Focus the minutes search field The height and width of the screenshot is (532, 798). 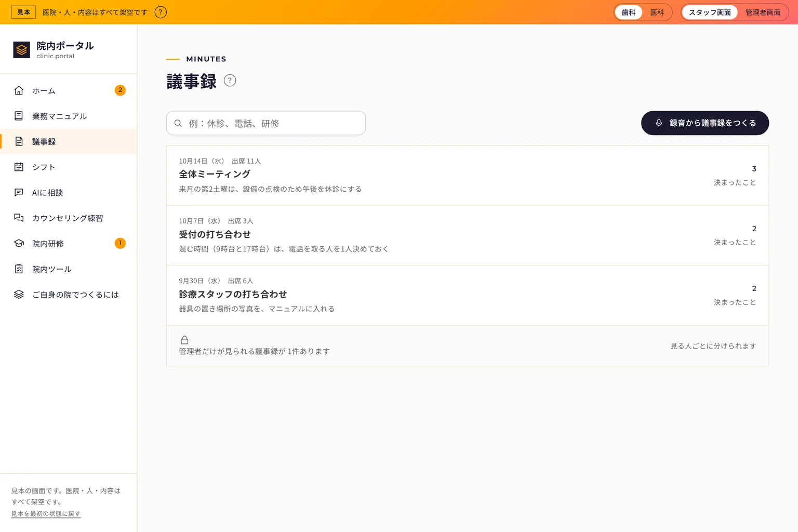point(266,123)
